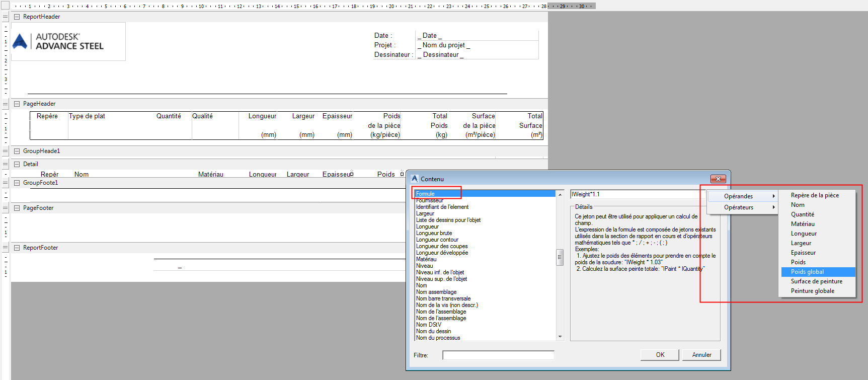This screenshot has height=380, width=868.
Task: Select Longueur brute in the list
Action: (x=485, y=233)
